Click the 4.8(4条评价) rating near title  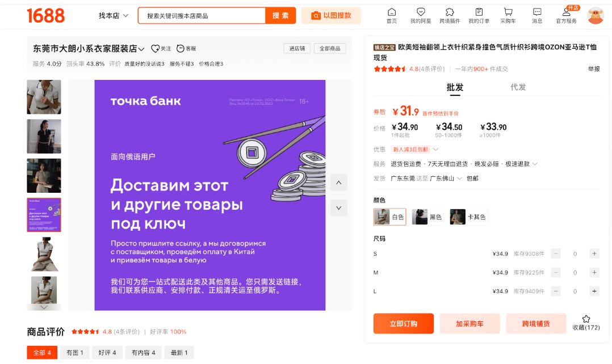[426, 69]
